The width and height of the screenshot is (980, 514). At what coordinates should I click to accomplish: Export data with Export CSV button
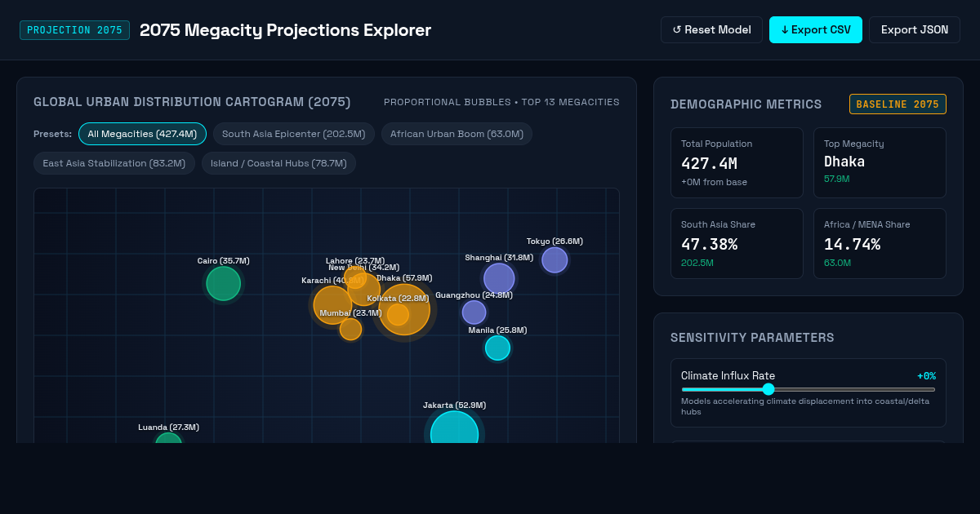pyautogui.click(x=816, y=29)
